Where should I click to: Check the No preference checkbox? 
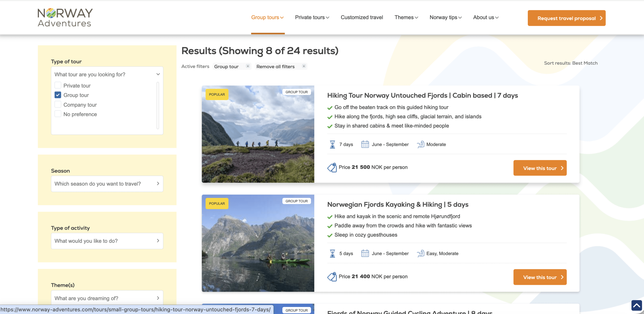[x=58, y=114]
